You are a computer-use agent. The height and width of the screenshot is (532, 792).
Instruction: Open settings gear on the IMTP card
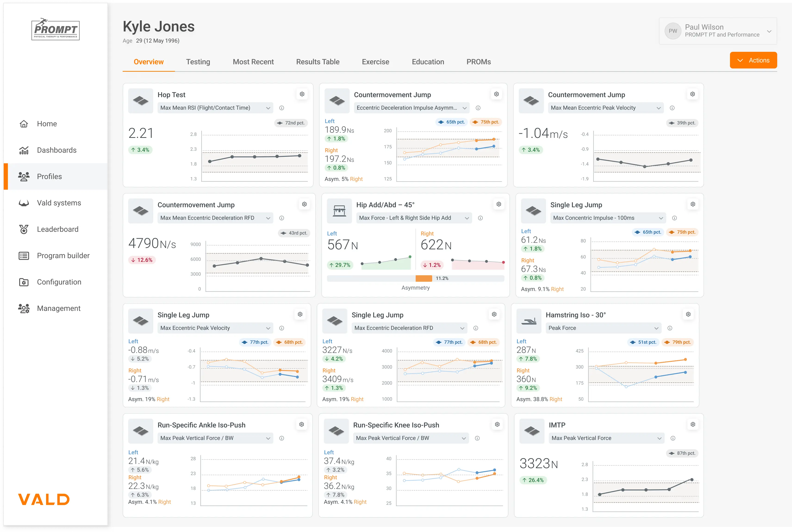(x=693, y=424)
